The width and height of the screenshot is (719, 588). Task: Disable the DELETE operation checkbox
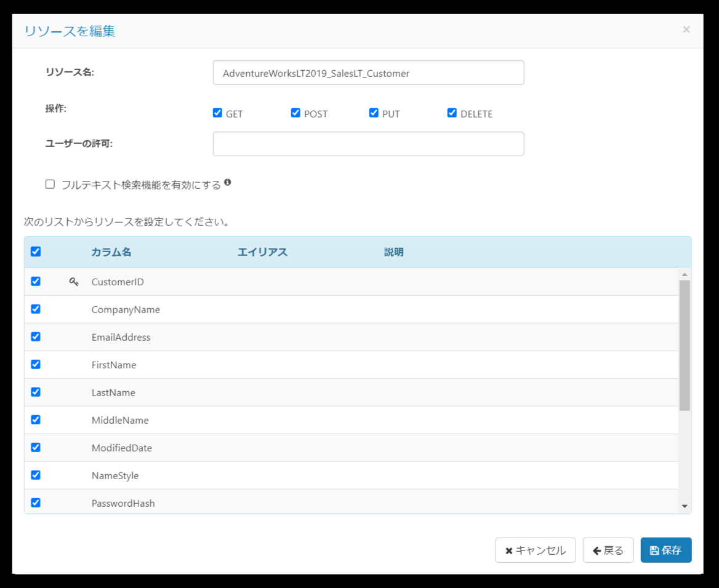coord(452,113)
